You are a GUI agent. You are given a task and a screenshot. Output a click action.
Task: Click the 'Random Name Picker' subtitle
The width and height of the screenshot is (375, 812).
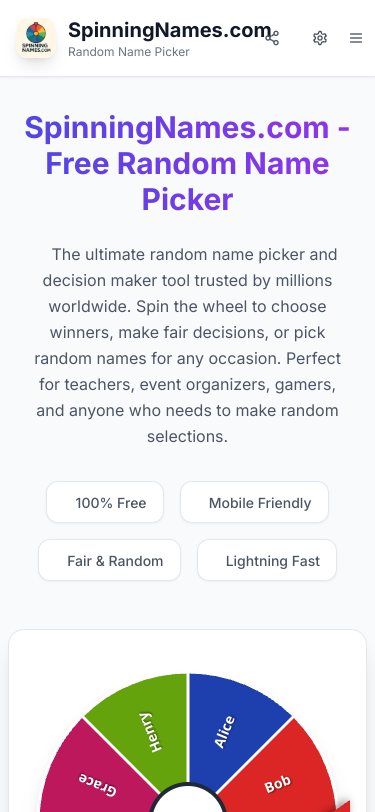pos(128,52)
